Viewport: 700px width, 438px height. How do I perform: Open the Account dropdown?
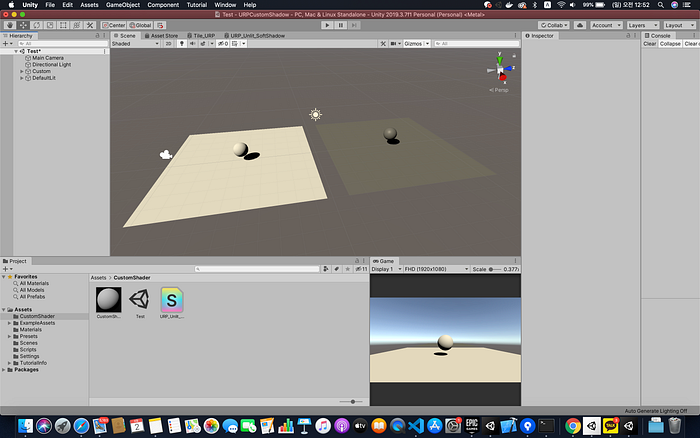pyautogui.click(x=606, y=25)
